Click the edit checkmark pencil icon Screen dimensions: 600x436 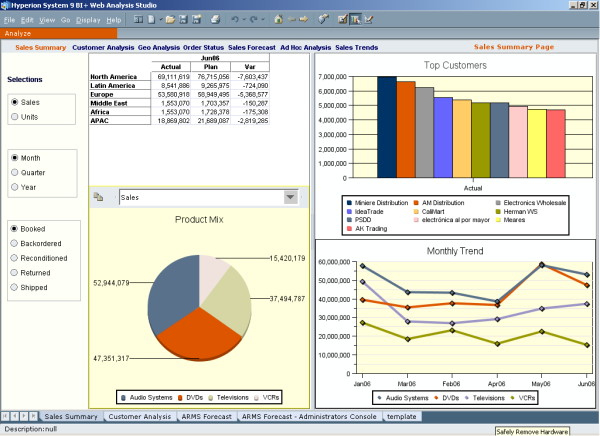point(368,19)
